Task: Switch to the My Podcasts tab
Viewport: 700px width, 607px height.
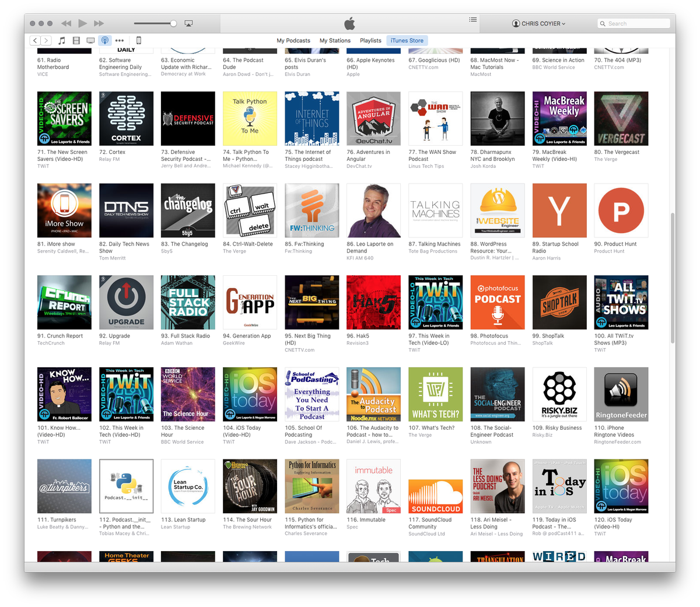Action: pyautogui.click(x=293, y=40)
